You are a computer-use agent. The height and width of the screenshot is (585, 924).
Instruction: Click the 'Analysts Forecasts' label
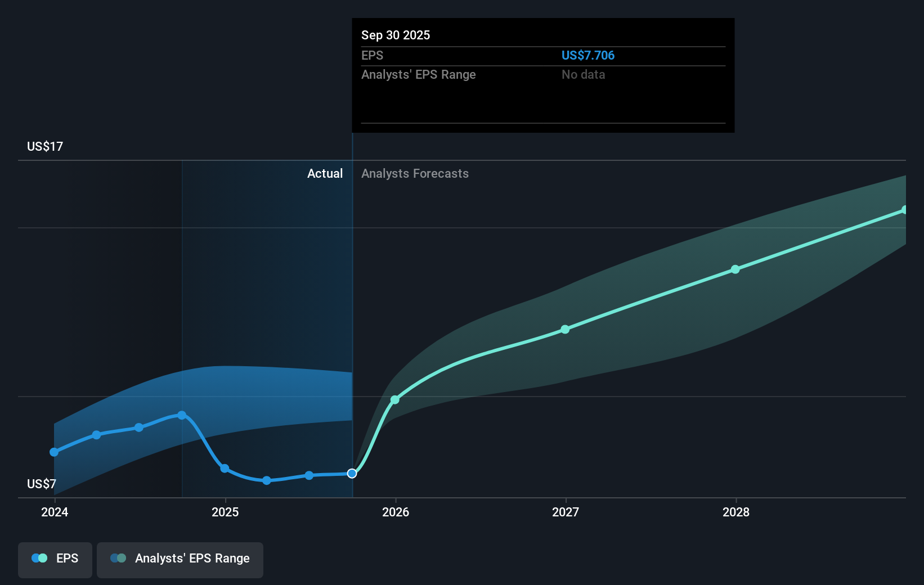pos(415,173)
